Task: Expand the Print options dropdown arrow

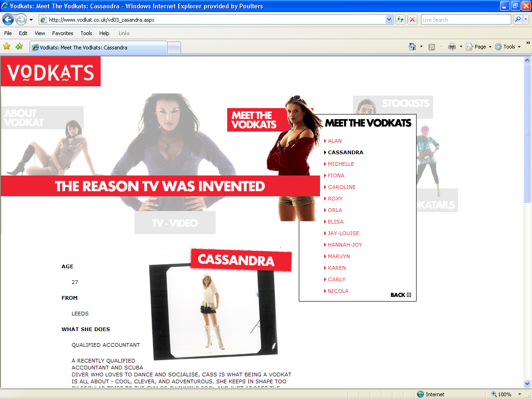Action: coord(461,47)
